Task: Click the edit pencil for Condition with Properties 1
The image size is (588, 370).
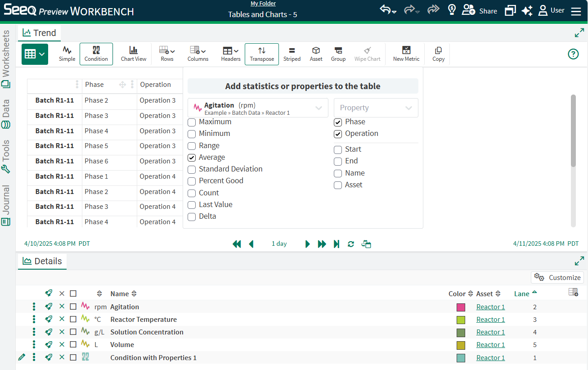Action: pos(22,357)
